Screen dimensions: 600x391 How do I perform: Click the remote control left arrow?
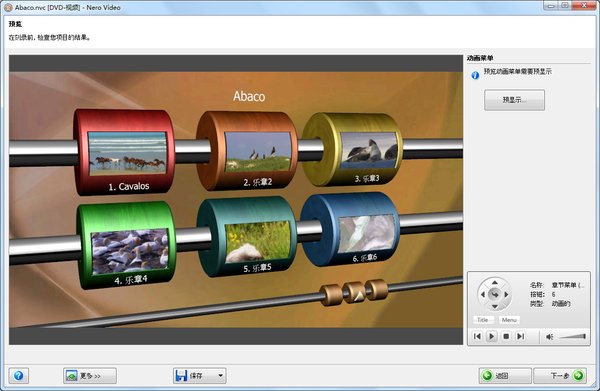483,295
